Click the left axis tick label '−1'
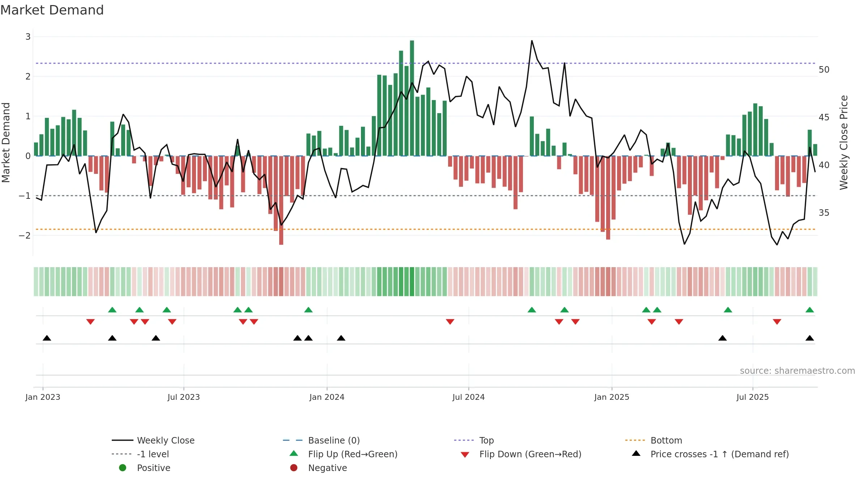 tap(25, 196)
